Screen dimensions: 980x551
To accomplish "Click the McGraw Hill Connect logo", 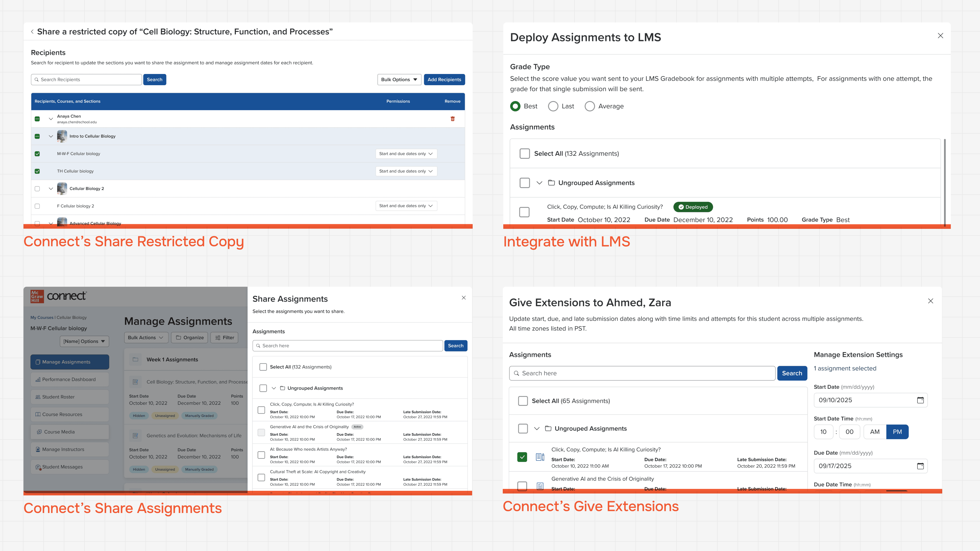I will click(x=59, y=296).
